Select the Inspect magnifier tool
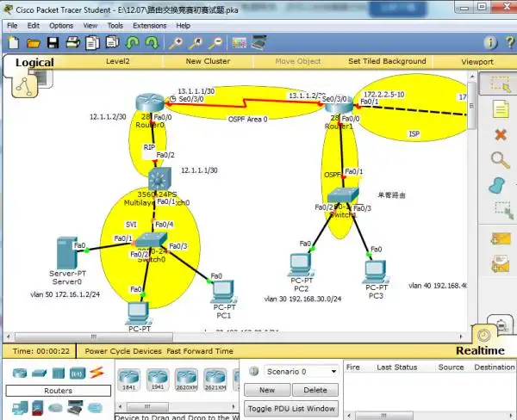Viewport: 517px width, 420px height. tap(500, 159)
